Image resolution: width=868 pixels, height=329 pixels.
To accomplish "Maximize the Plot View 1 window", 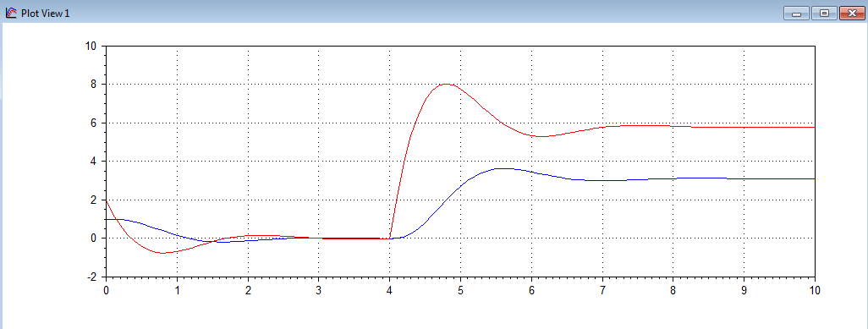I will coord(824,14).
